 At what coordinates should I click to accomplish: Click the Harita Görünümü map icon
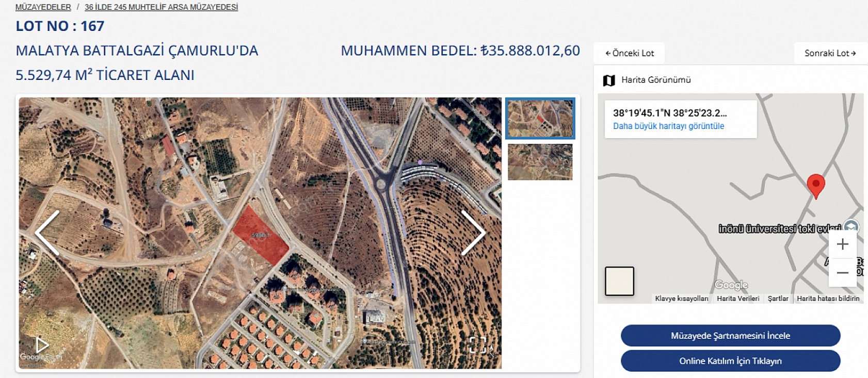(609, 80)
